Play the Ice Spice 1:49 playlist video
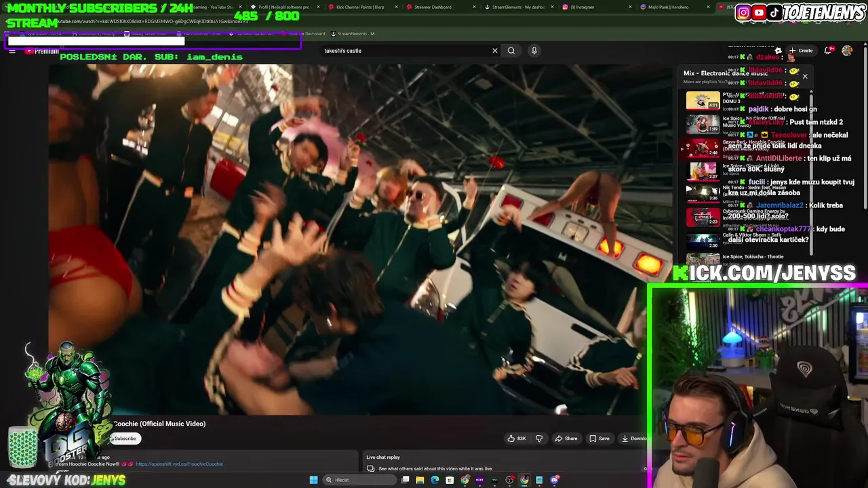Image resolution: width=868 pixels, height=488 pixels. point(703,124)
